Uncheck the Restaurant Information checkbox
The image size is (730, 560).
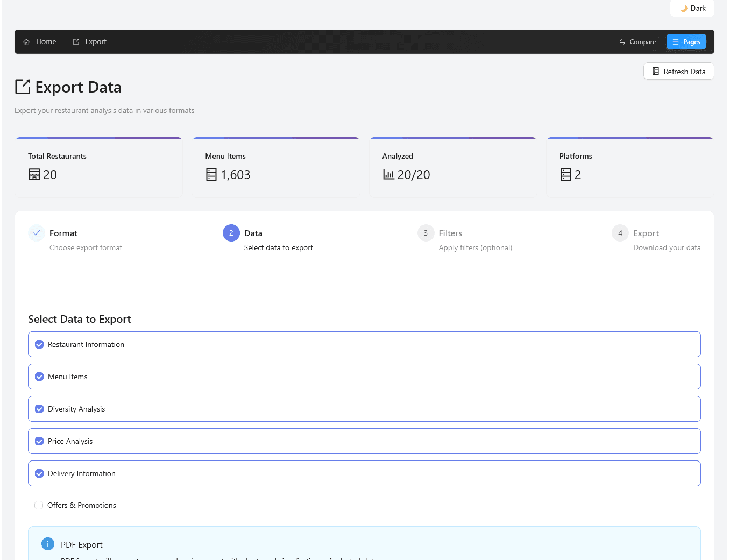tap(39, 344)
